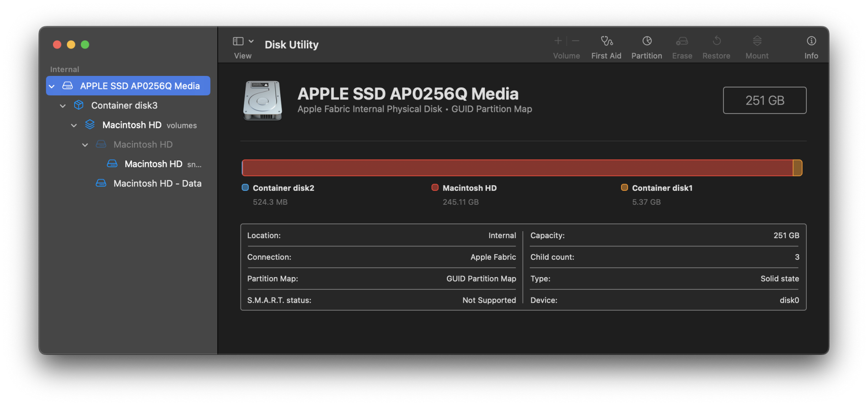The image size is (868, 406).
Task: Select APPLE SSD AP0256Q Media in sidebar
Action: coord(128,86)
